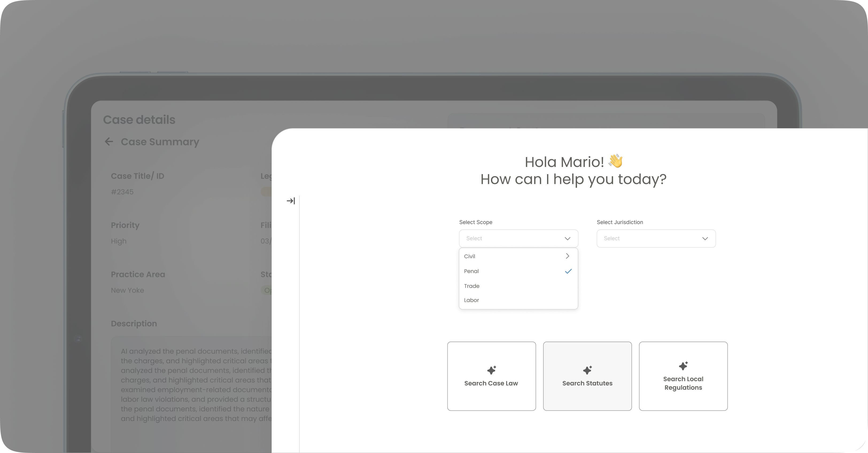The image size is (868, 453).
Task: Click the collapse panel arrow icon
Action: pos(291,201)
